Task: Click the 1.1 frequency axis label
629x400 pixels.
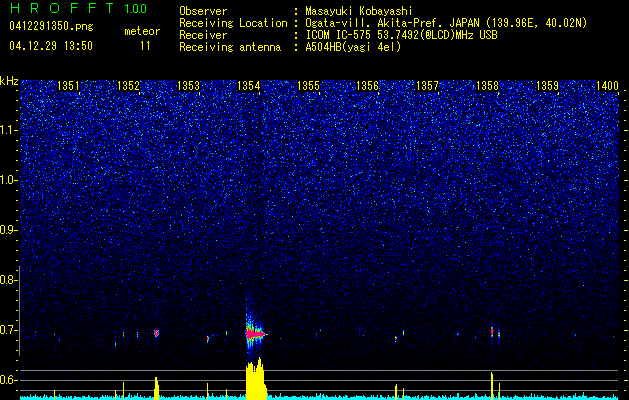Action: (x=9, y=130)
